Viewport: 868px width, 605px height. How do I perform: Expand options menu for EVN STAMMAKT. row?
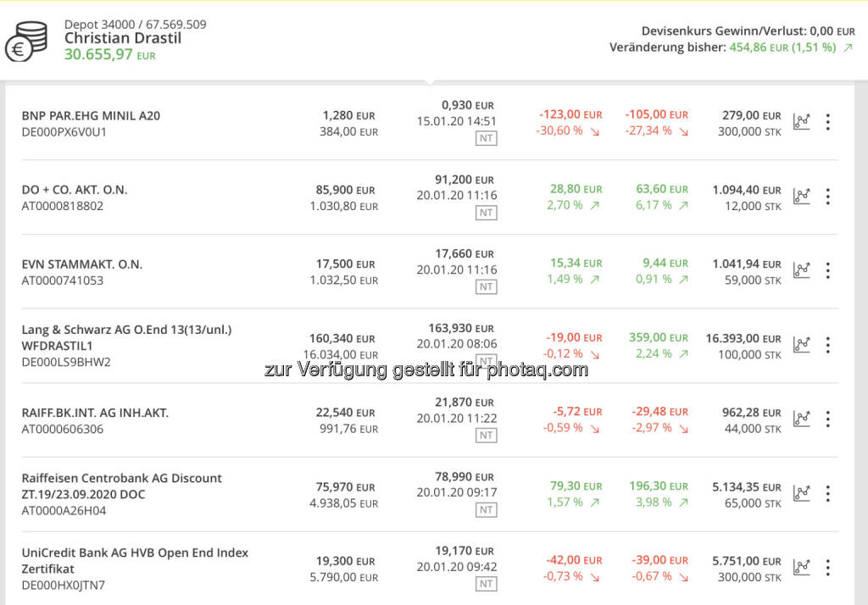[827, 270]
